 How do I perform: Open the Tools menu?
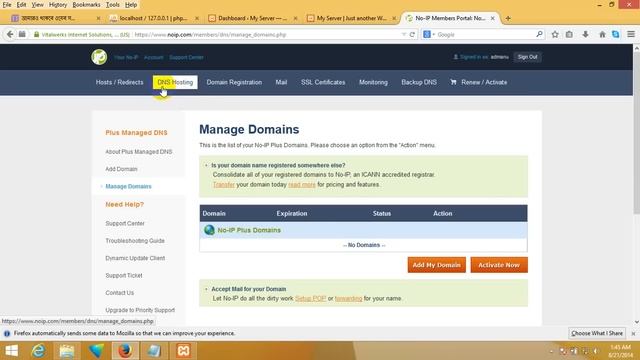pyautogui.click(x=113, y=5)
